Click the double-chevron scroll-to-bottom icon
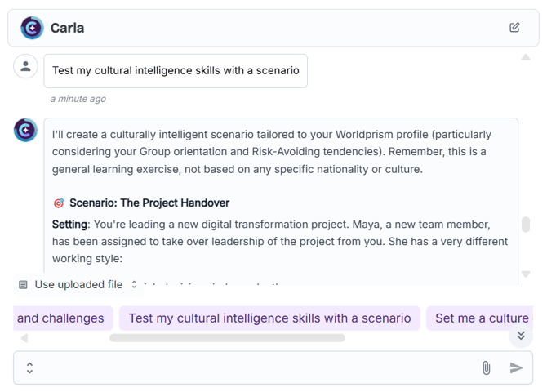547x392 pixels. coord(521,336)
